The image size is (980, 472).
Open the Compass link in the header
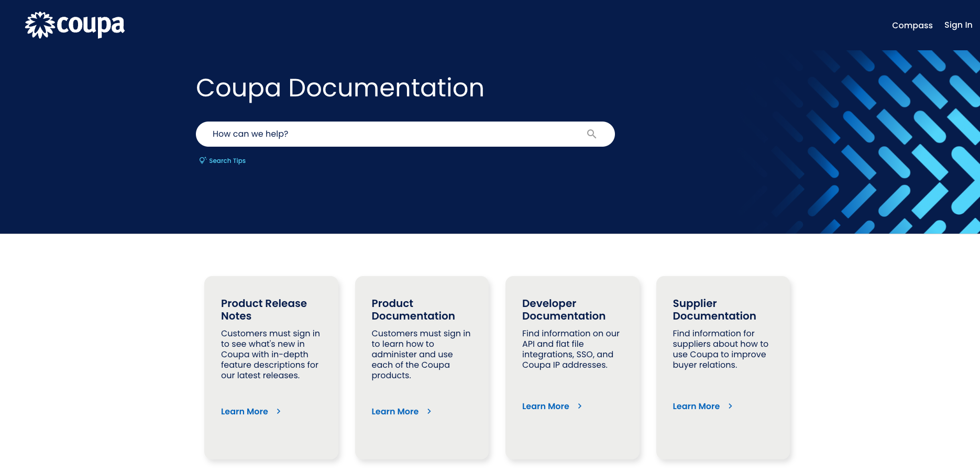click(912, 25)
